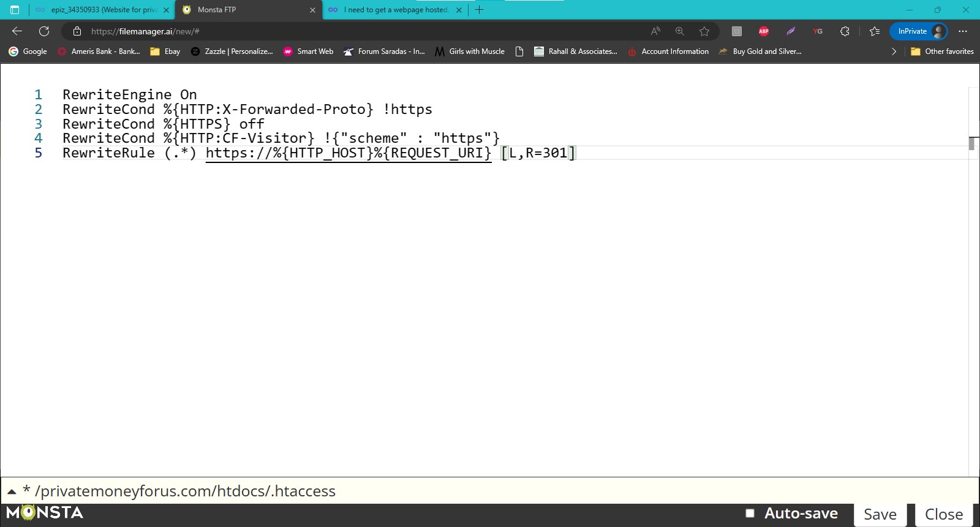Add page to favorites with star icon
Screen dimensions: 980x527
(704, 31)
